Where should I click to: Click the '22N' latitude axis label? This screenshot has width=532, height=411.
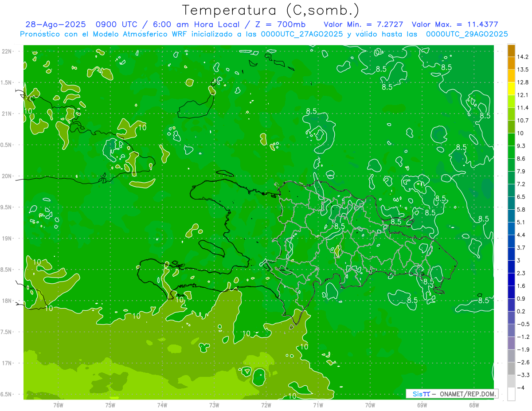[7, 51]
